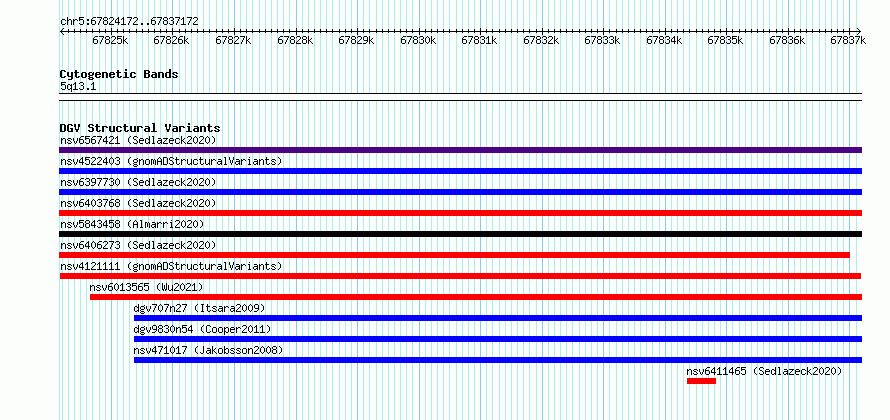The image size is (890, 420).
Task: Open the nsv6403768 (Sedlazeck2020) label
Action: [x=138, y=203]
